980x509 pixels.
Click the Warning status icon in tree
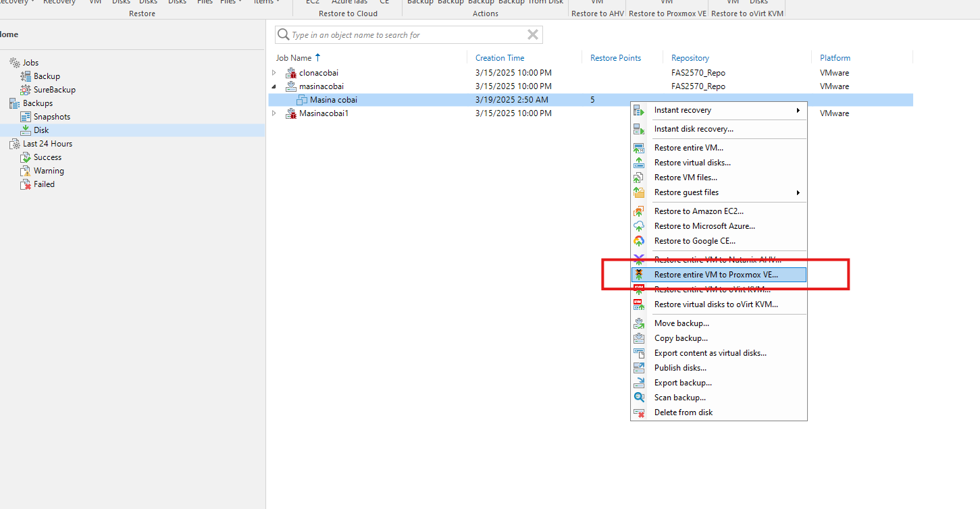[26, 171]
